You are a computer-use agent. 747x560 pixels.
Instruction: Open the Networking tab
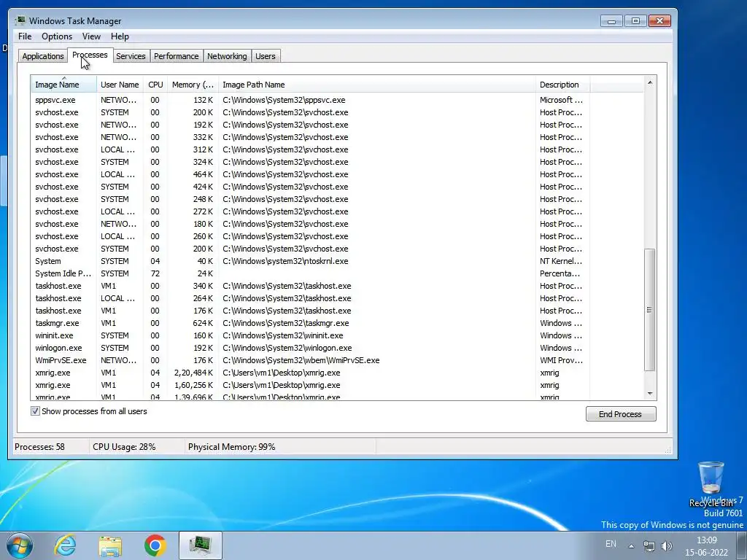[x=227, y=55]
